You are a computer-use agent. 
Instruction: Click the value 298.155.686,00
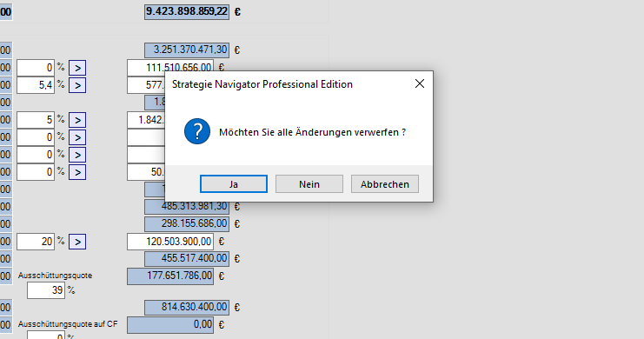click(187, 224)
